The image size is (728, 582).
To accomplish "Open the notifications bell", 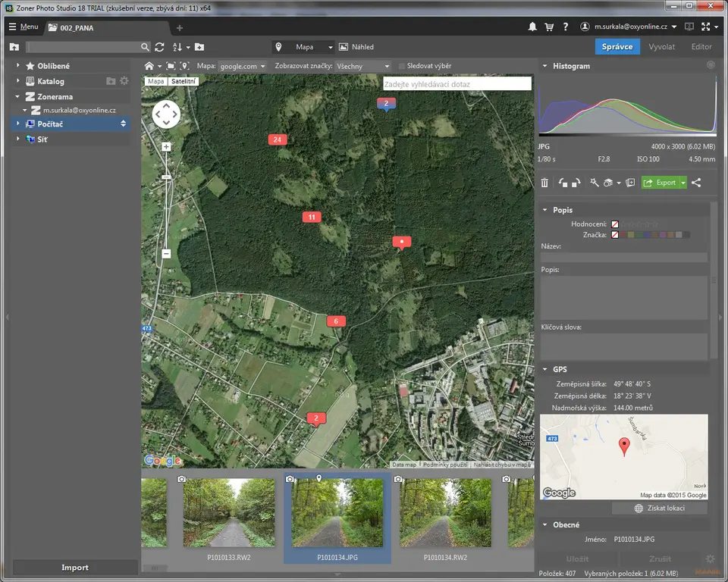I will click(532, 27).
